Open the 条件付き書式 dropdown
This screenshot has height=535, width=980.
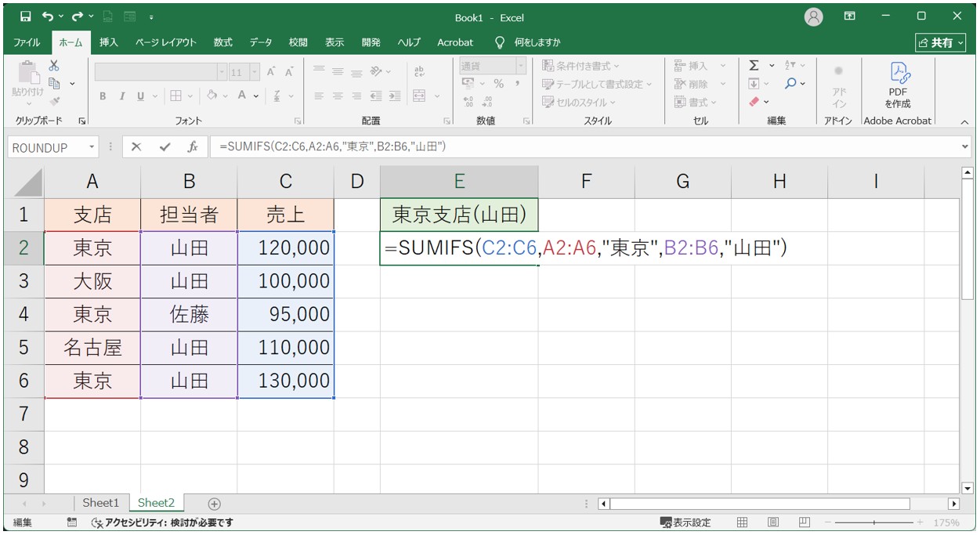tap(580, 66)
